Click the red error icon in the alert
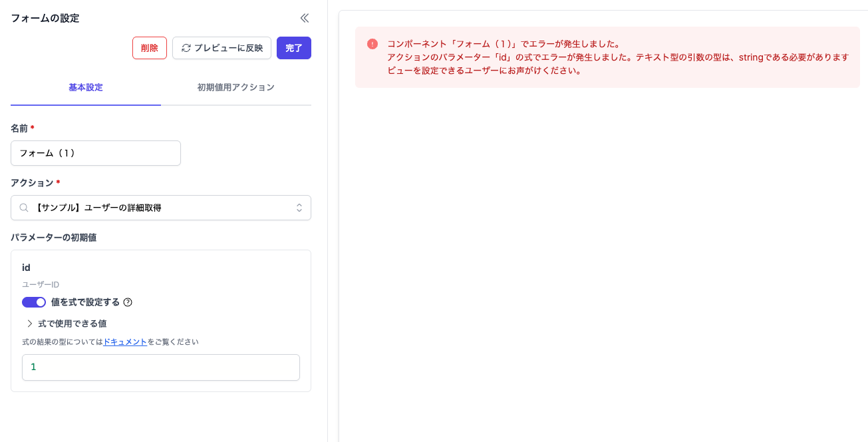 (x=372, y=44)
